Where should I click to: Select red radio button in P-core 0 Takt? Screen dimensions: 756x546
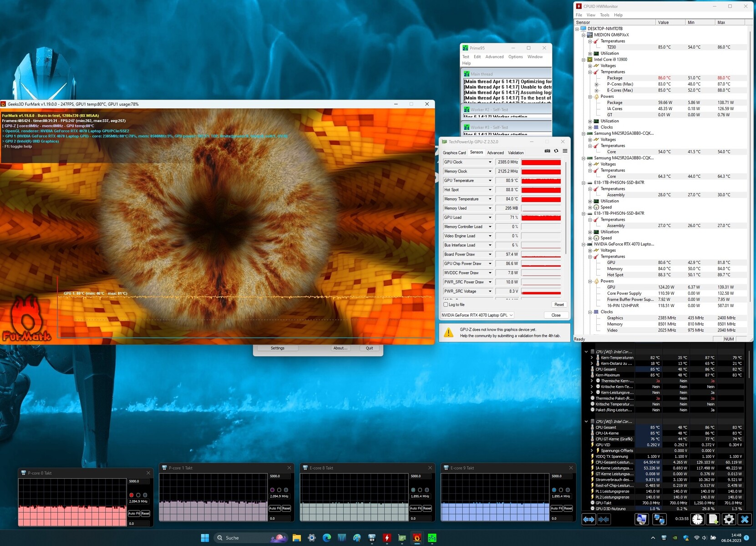pyautogui.click(x=132, y=495)
